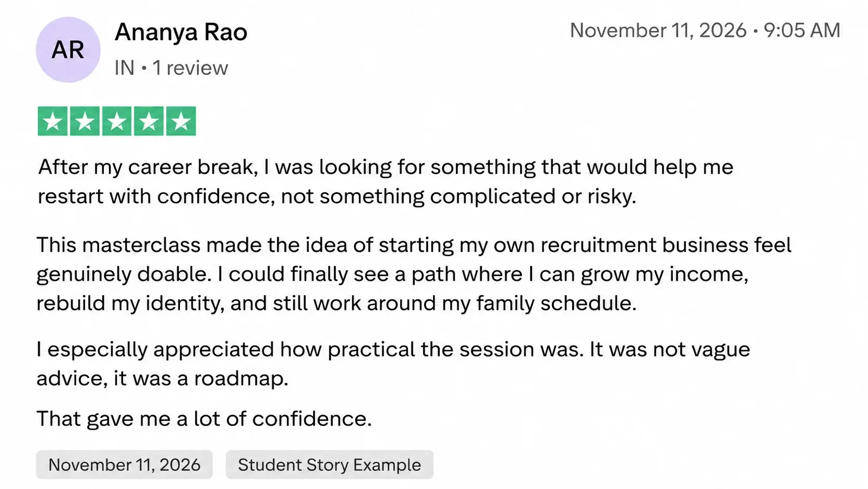
Task: Click the fourth green star
Action: 148,121
